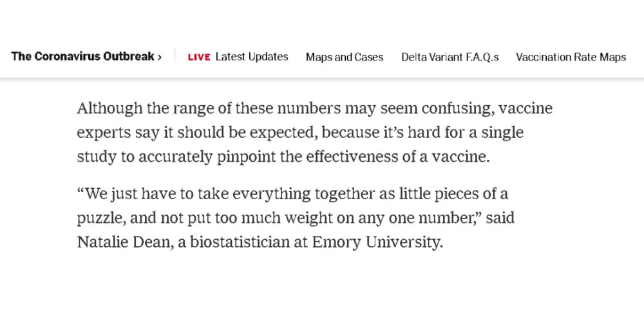Open the Latest Updates nav item
The height and width of the screenshot is (328, 644).
(252, 57)
